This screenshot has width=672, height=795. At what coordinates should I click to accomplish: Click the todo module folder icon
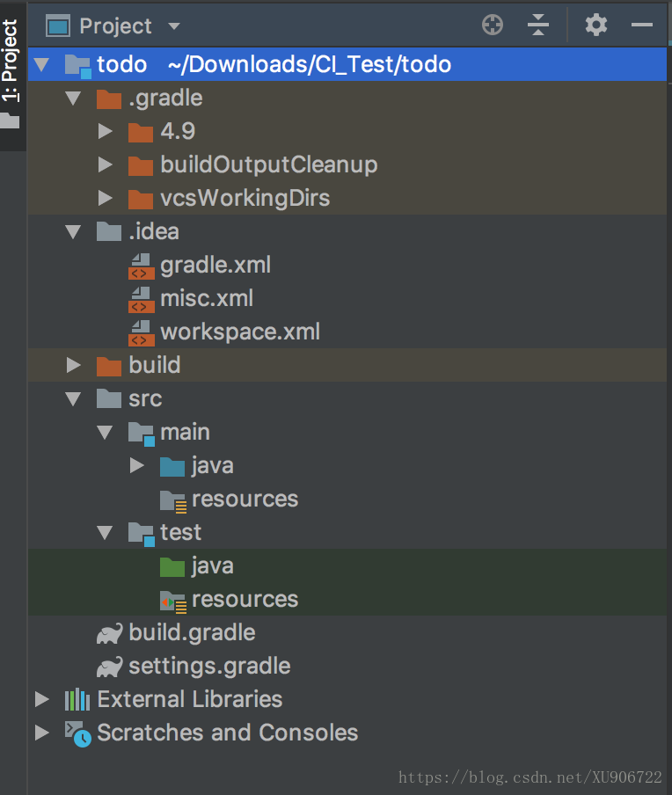click(78, 66)
